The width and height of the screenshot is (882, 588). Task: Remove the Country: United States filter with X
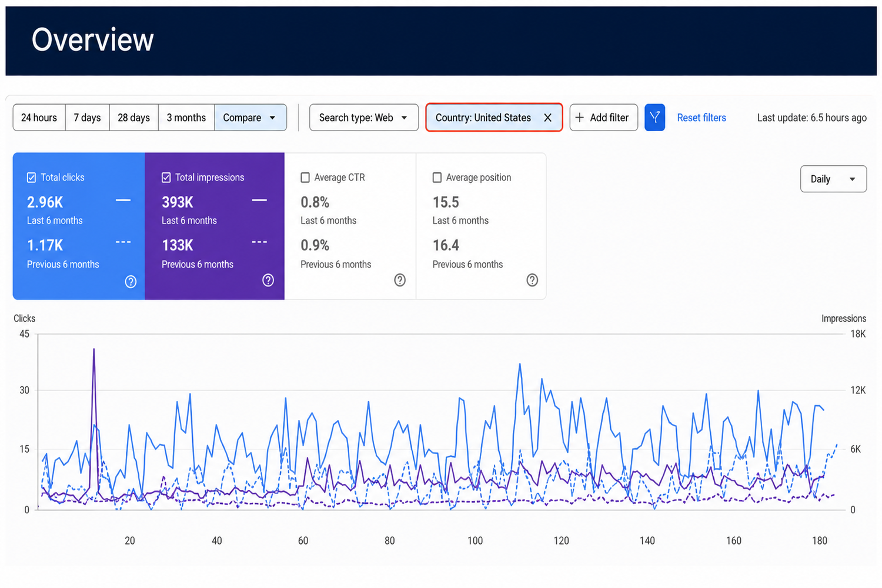click(547, 118)
